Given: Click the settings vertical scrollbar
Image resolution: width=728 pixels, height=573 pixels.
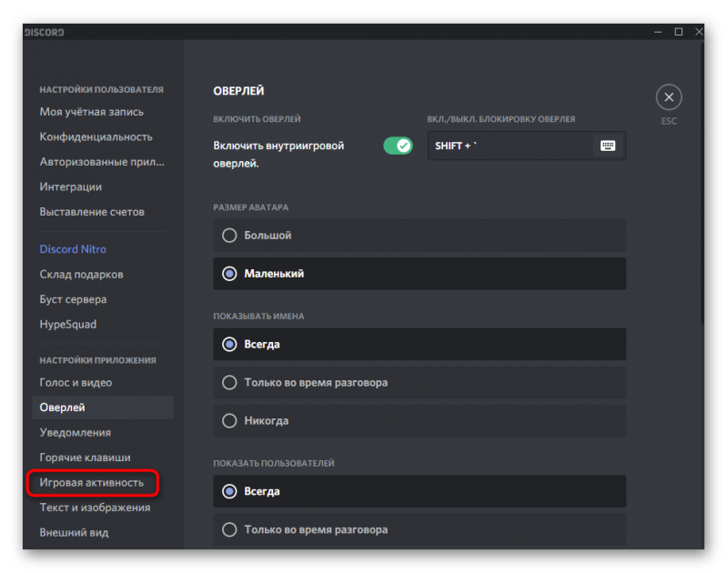Looking at the screenshot, I should tap(702, 183).
